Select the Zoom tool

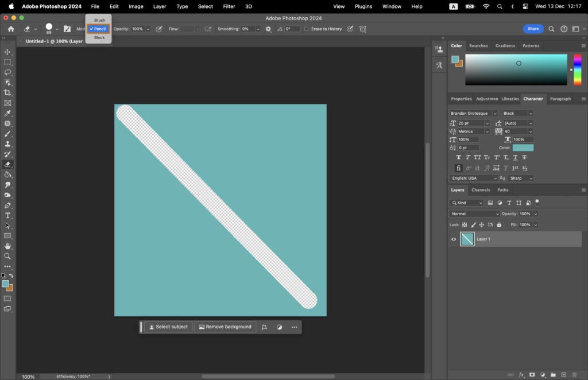pos(8,257)
